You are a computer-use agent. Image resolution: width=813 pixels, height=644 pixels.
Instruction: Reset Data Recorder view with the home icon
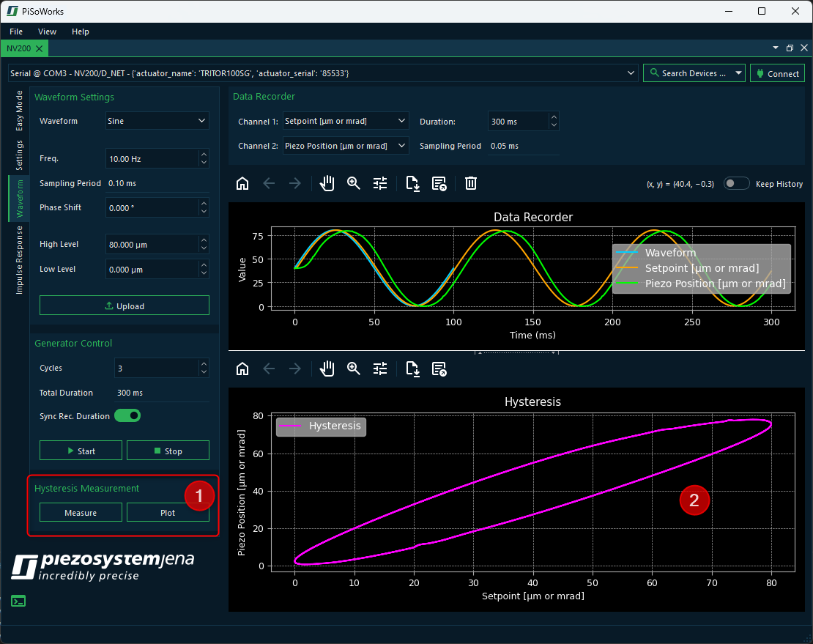click(x=242, y=183)
